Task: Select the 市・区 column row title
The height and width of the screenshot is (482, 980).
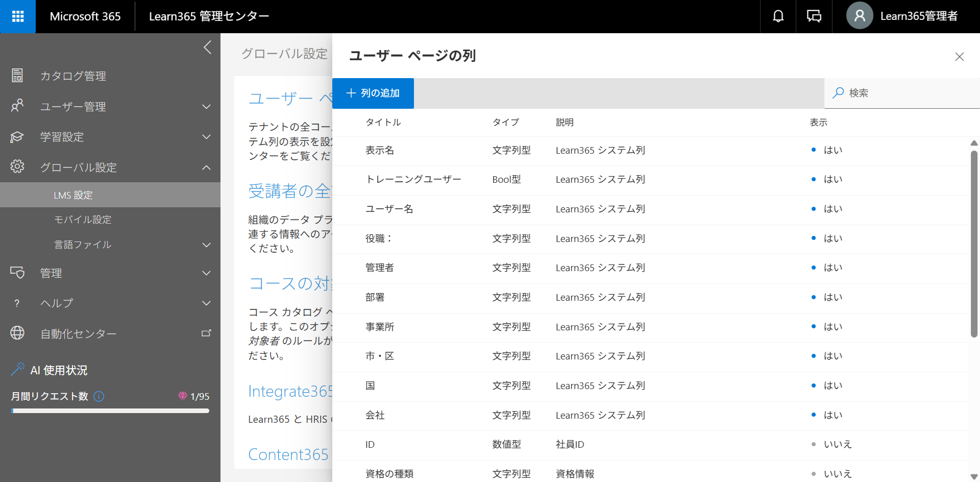Action: [380, 356]
